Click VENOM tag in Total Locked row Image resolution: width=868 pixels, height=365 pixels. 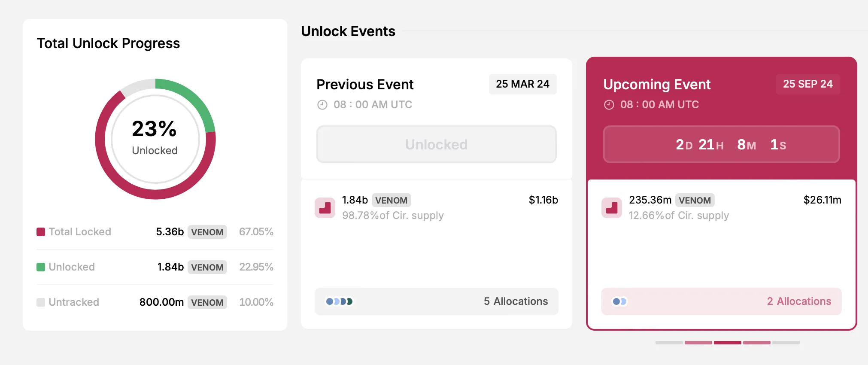(207, 232)
